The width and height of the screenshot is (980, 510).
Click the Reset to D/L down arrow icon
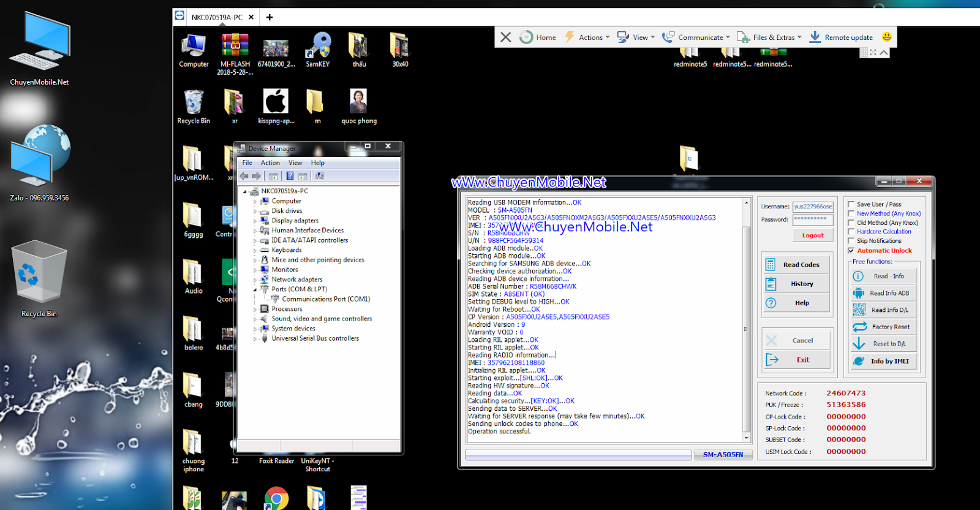[859, 344]
